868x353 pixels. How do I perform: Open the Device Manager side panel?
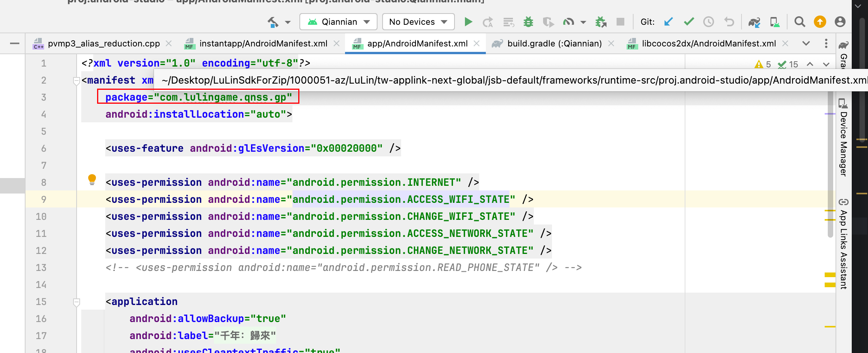[x=843, y=138]
